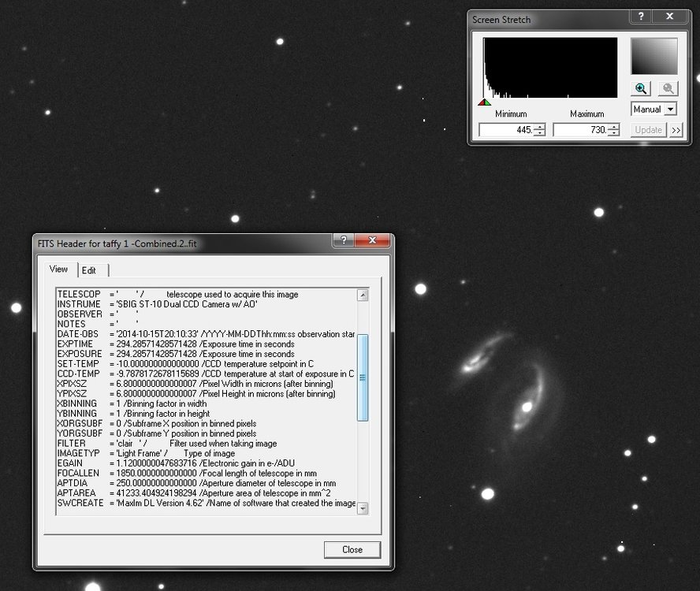Select the DATE-OBS '2014-10-15T20:10:33' line
Viewport: 700px width, 591px height.
point(207,334)
